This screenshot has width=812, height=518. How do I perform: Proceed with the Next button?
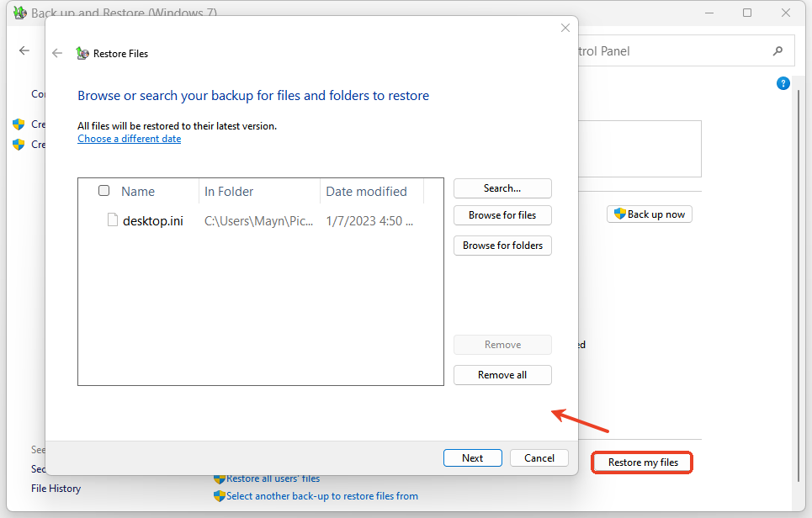[472, 458]
